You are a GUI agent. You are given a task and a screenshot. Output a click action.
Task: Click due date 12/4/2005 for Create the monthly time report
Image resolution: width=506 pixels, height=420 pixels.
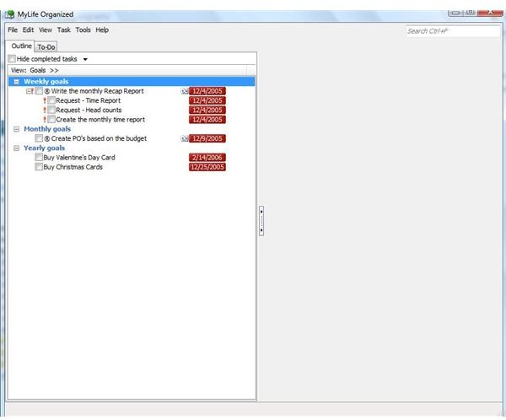207,120
